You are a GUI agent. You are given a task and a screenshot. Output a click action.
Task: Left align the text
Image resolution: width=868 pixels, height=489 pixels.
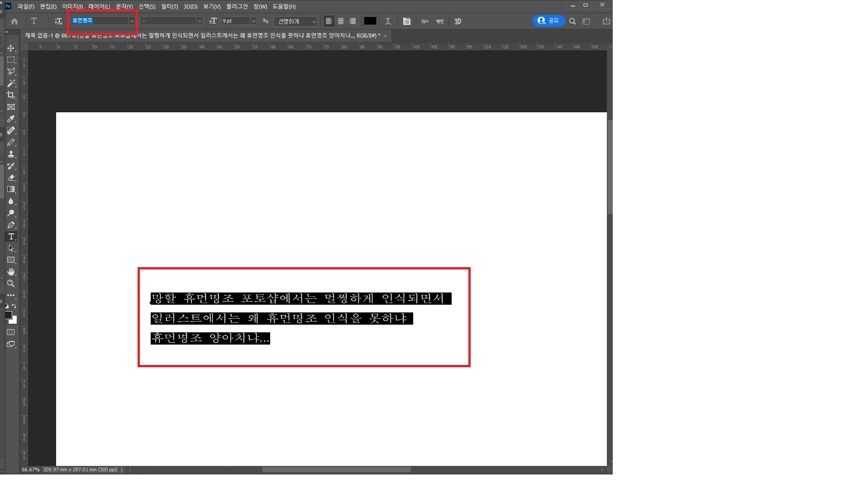tap(329, 21)
